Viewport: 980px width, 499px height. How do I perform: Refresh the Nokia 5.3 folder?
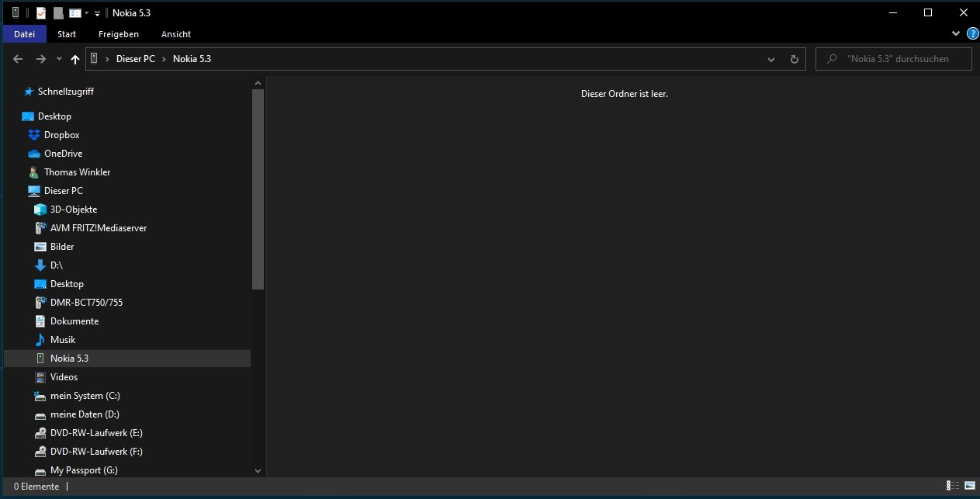click(794, 59)
